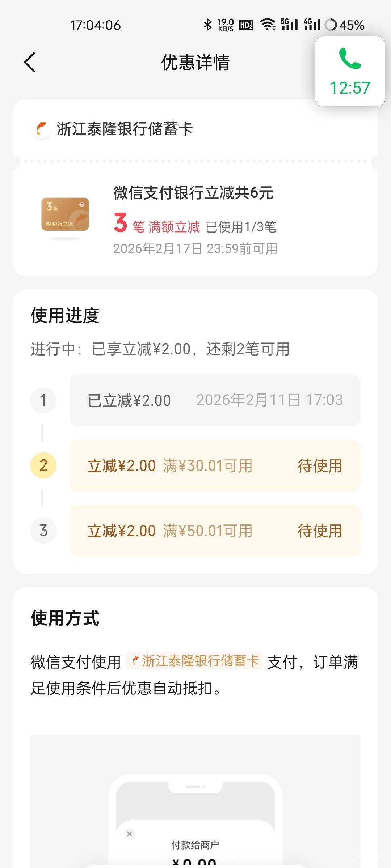Select step 3 circle in usage progress
This screenshot has width=391, height=868.
43,531
